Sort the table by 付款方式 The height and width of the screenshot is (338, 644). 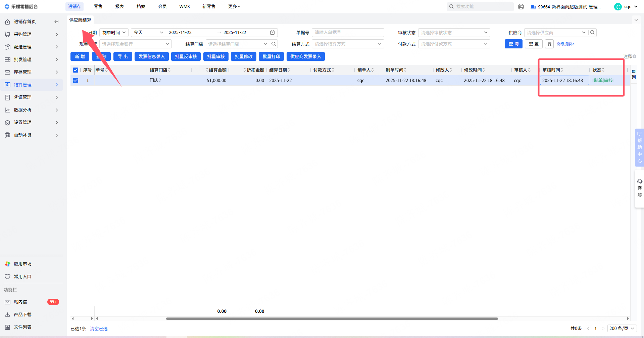tap(333, 70)
